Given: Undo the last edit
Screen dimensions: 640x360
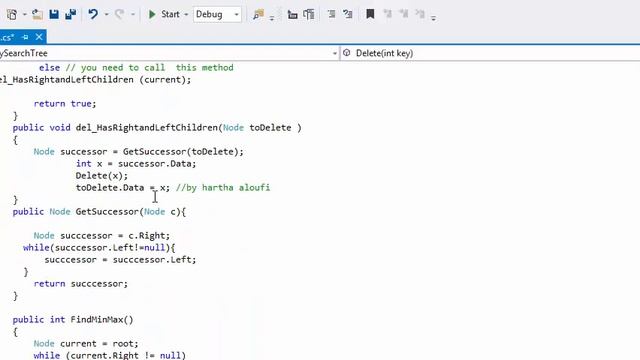Looking at the screenshot, I should click(x=93, y=14).
